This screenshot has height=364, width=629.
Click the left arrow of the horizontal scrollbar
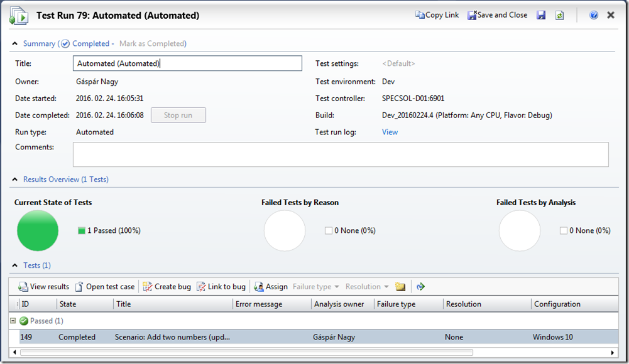15,352
